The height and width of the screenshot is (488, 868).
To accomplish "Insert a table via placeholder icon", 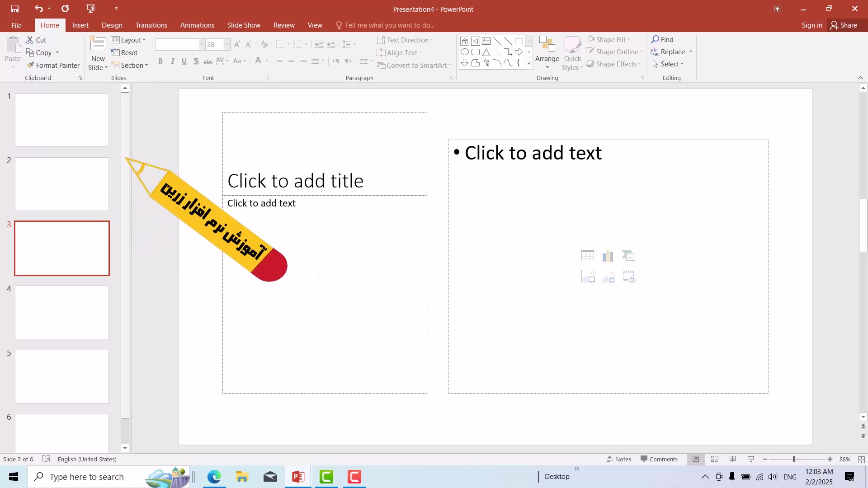I will click(x=587, y=256).
